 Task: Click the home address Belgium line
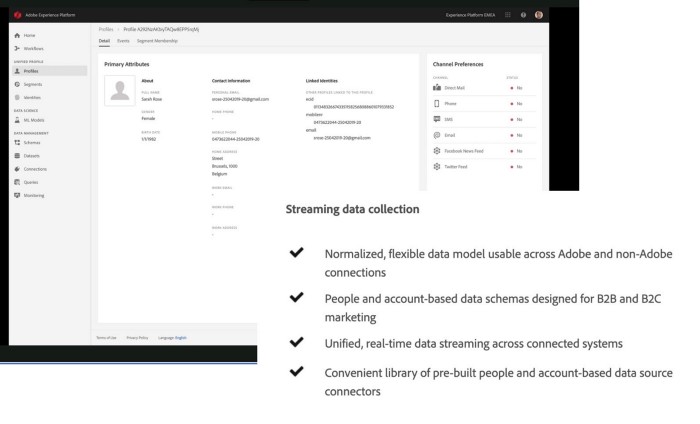[x=219, y=174]
